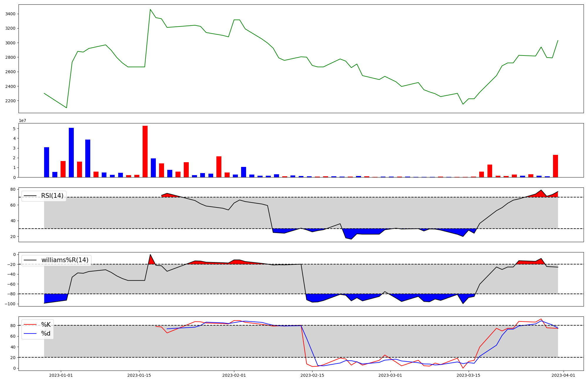Image resolution: width=588 pixels, height=382 pixels.
Task: Click the -100 Williams axis tick label
Action: point(10,304)
